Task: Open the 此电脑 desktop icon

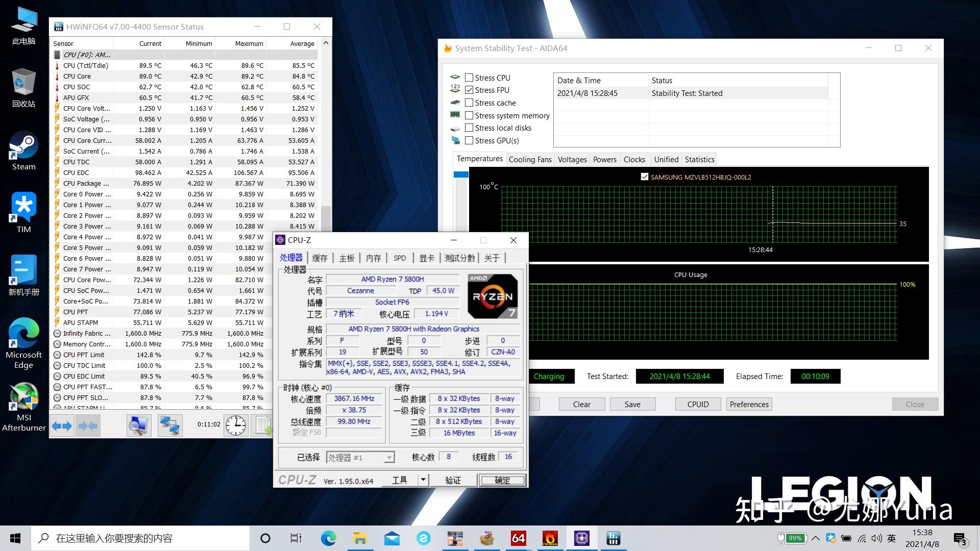Action: pos(24,26)
